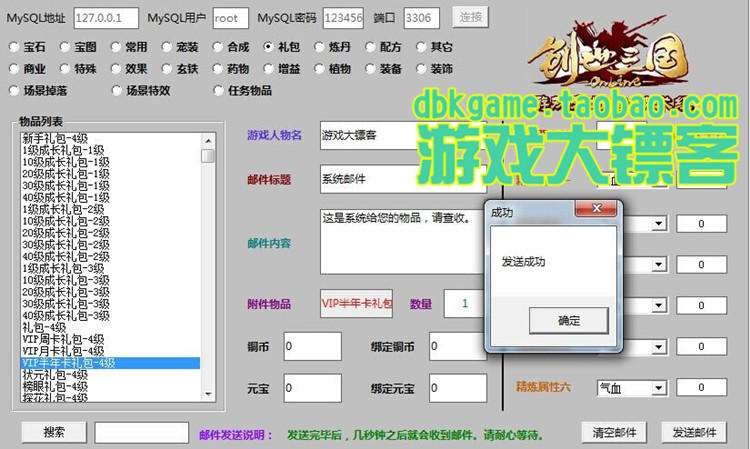
Task: Select 30级成长礼包-3级 list item
Action: (x=110, y=304)
